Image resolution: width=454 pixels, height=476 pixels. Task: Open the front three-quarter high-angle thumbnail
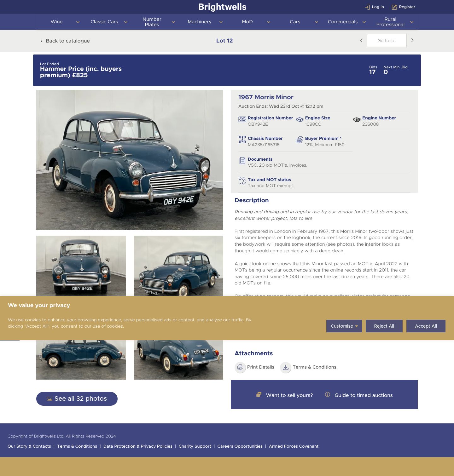click(178, 266)
